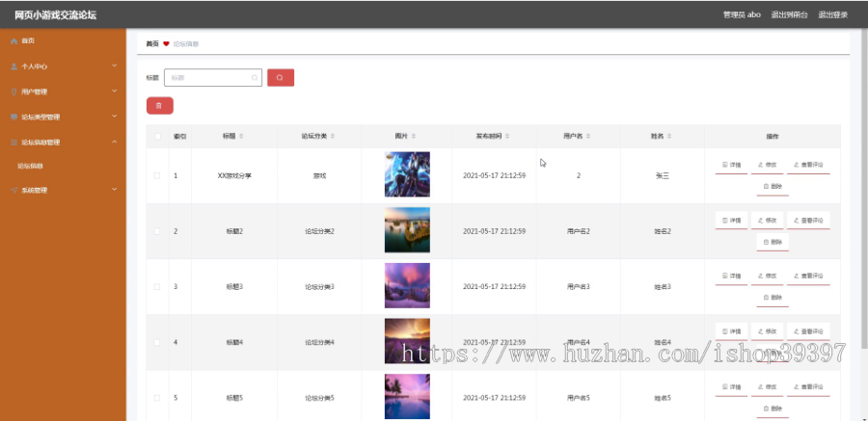Click 退出登录 in the top bar
The width and height of the screenshot is (868, 421).
click(x=833, y=15)
